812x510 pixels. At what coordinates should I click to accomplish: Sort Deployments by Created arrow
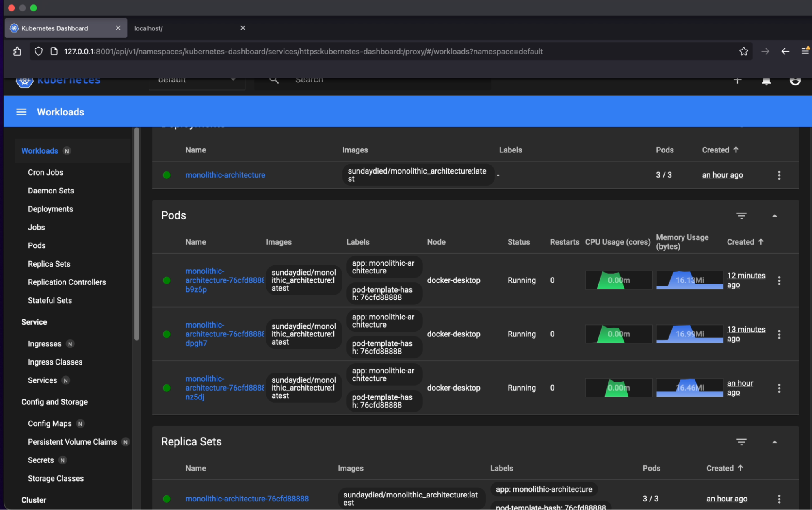[736, 150]
